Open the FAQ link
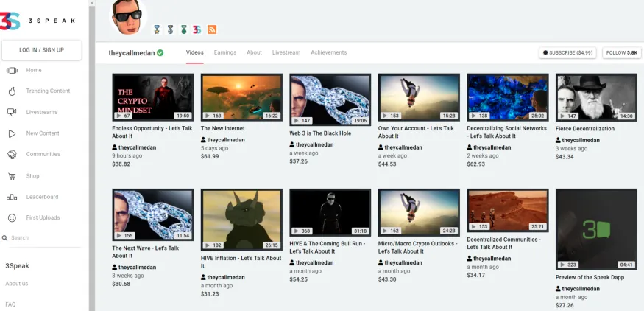 [x=10, y=305]
